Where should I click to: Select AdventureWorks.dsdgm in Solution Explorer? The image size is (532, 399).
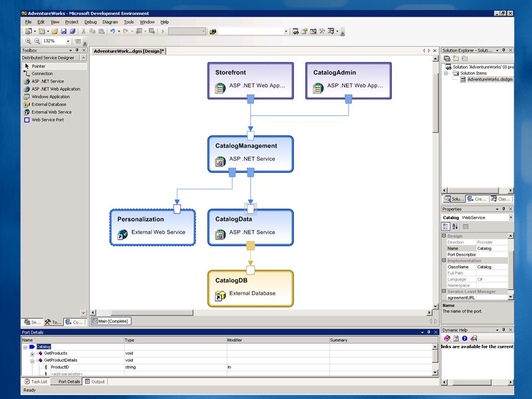489,79
